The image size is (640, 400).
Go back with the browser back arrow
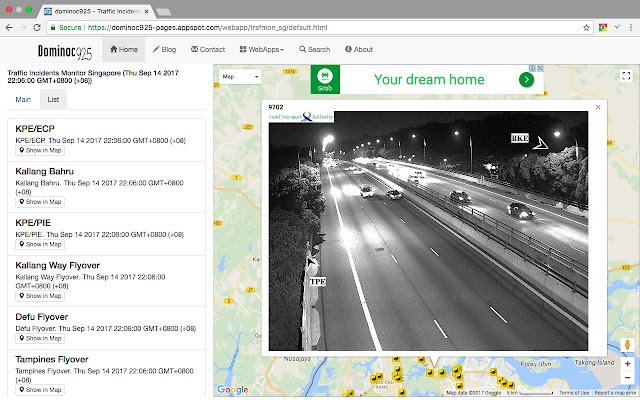pos(9,27)
